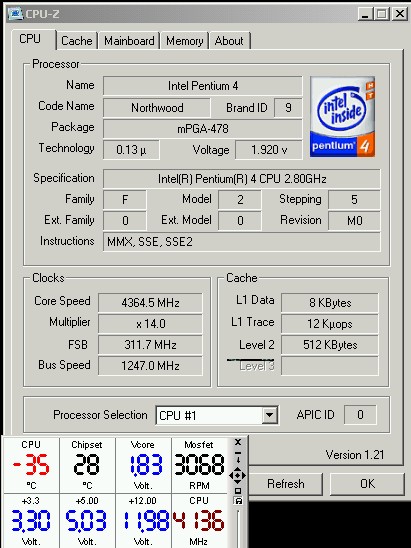This screenshot has height=548, width=411.
Task: Close the hardware monitor overlay with its X
Action: click(x=238, y=442)
